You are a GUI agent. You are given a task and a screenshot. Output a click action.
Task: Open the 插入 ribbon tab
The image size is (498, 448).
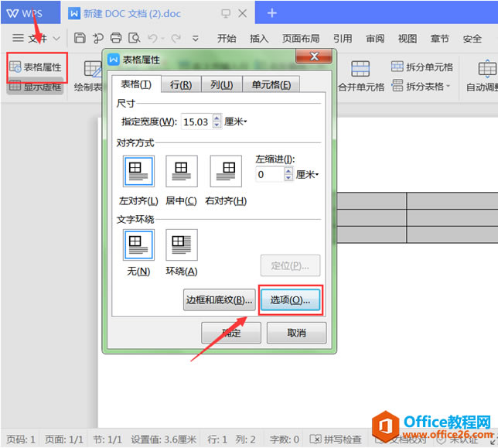click(259, 39)
